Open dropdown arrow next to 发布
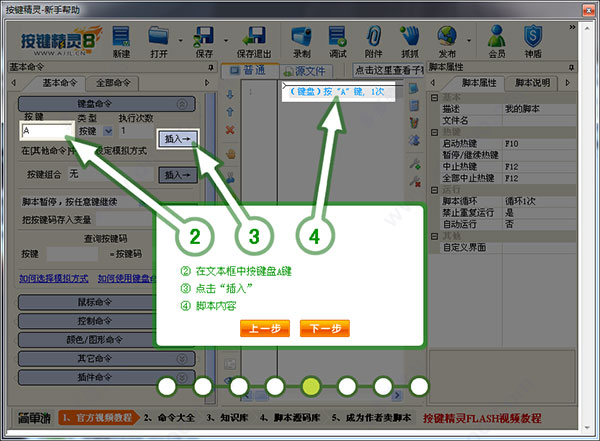600x441 pixels. coord(469,40)
